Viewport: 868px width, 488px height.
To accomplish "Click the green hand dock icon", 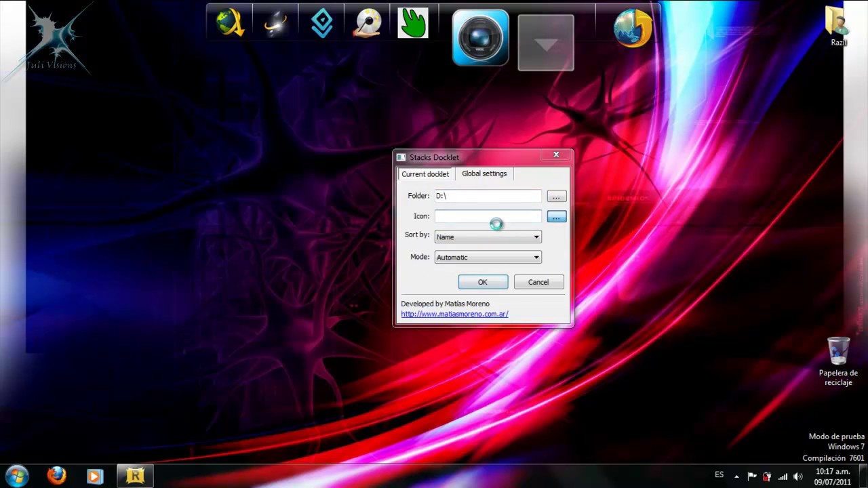I will [x=414, y=22].
